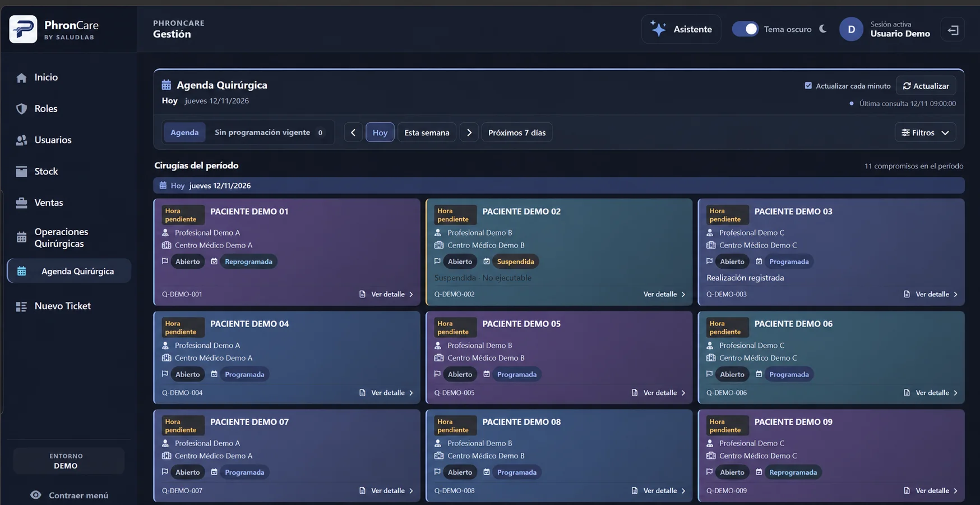This screenshot has height=505, width=980.
Task: Select Próximos 7 días period
Action: 517,132
